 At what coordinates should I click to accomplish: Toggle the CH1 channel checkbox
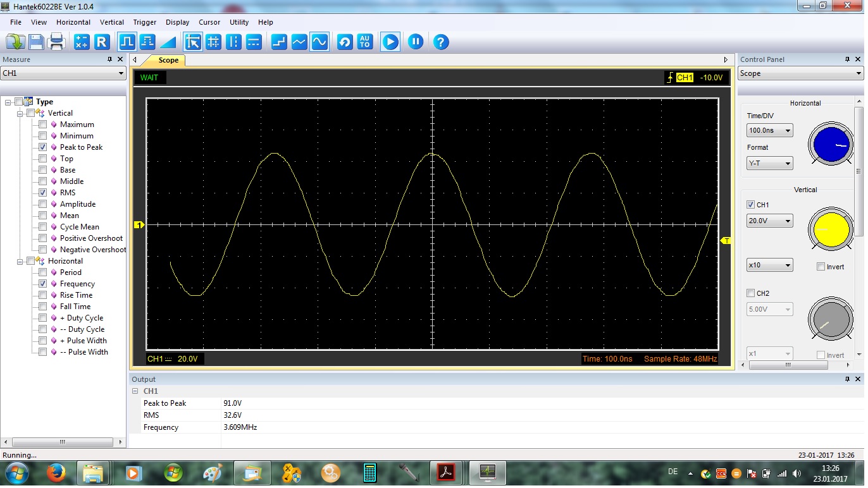750,205
